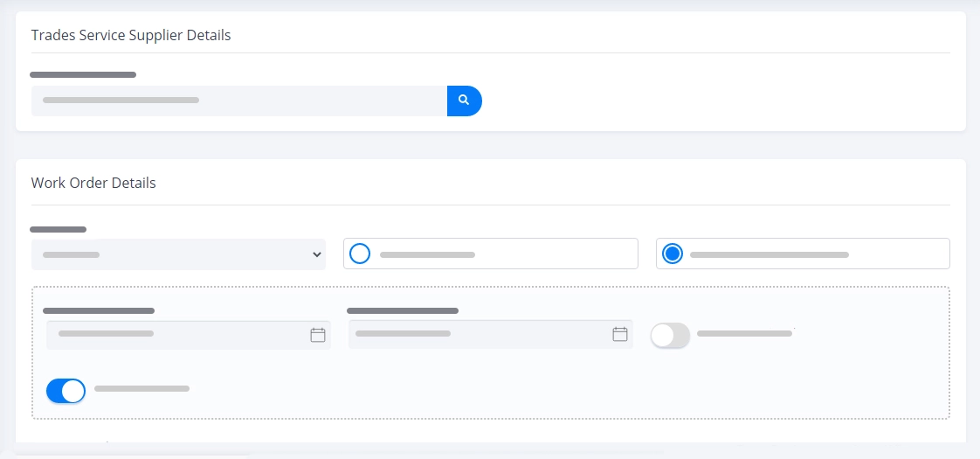Disable the blue on toggle switch
The width and height of the screenshot is (980, 459).
pos(66,391)
